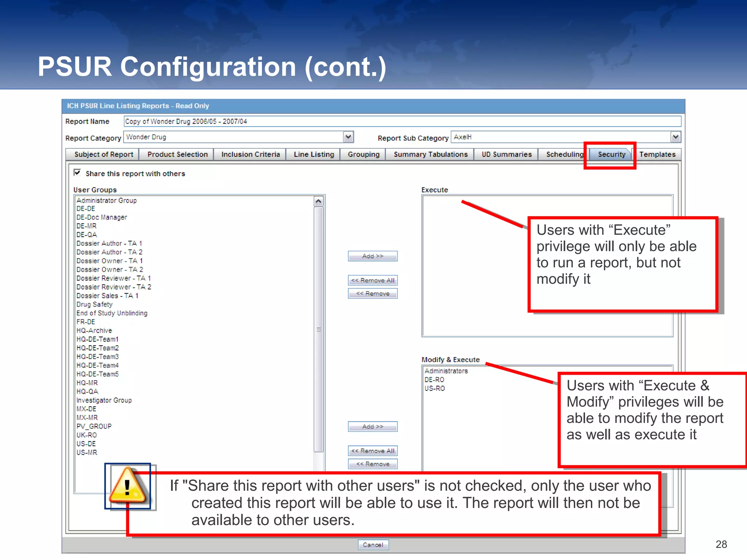Select Investigator Group in list
Viewport: 747px width, 560px height.
point(104,400)
